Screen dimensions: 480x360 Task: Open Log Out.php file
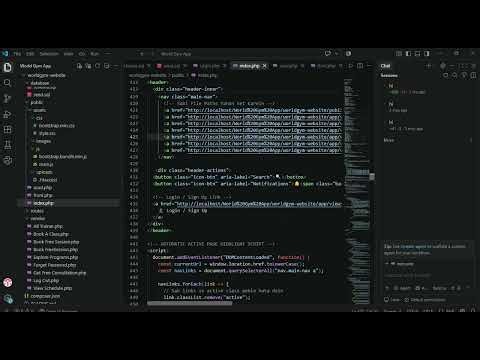[46, 280]
